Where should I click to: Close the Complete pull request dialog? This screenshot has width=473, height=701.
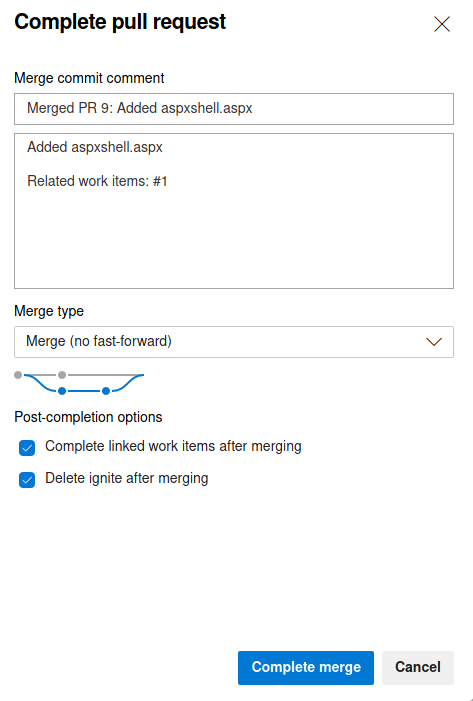pos(442,24)
